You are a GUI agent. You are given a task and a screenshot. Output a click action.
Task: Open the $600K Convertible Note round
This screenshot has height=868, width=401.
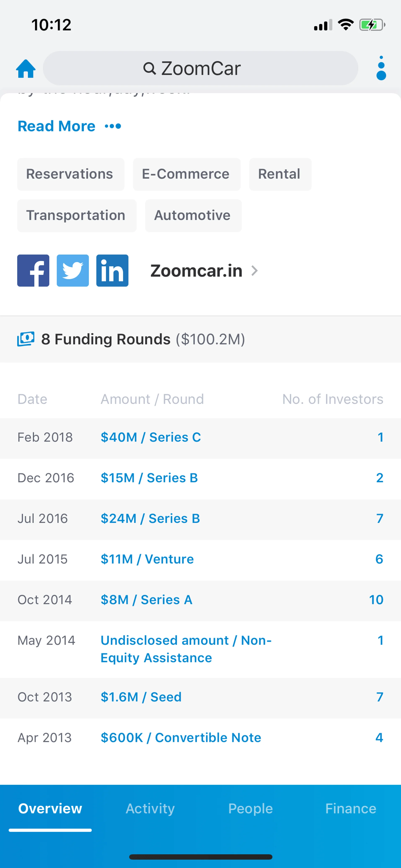pyautogui.click(x=181, y=737)
